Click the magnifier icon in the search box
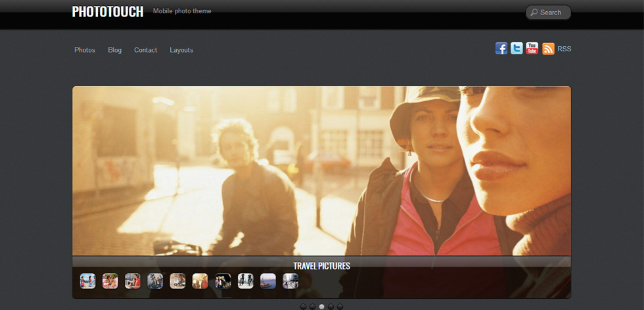This screenshot has height=310, width=644. (x=534, y=13)
